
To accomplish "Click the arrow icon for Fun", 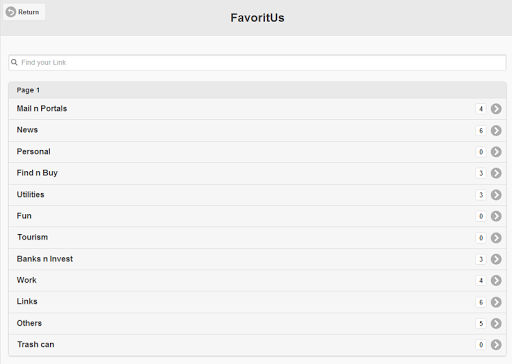I will coord(496,216).
